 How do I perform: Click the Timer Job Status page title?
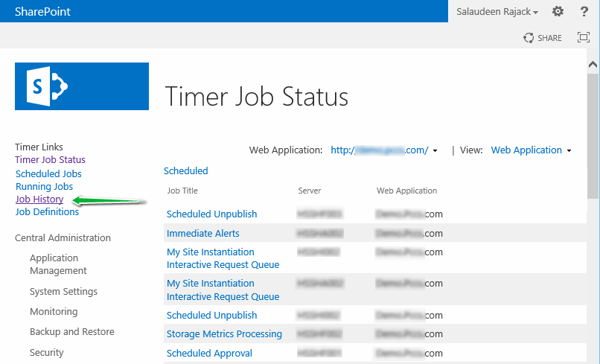256,96
